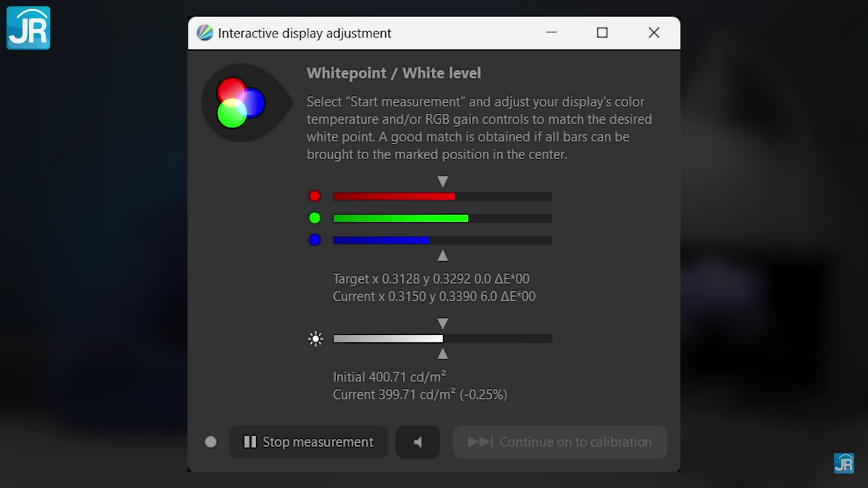Click the down arrow marker above red bar
Image resolution: width=868 pixels, height=488 pixels.
pos(443,181)
